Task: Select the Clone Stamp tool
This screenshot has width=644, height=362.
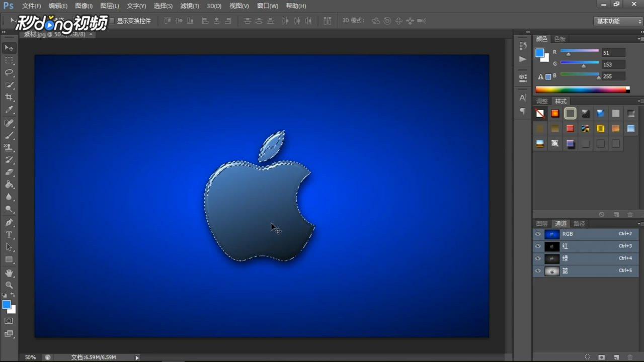Action: coord(9,148)
